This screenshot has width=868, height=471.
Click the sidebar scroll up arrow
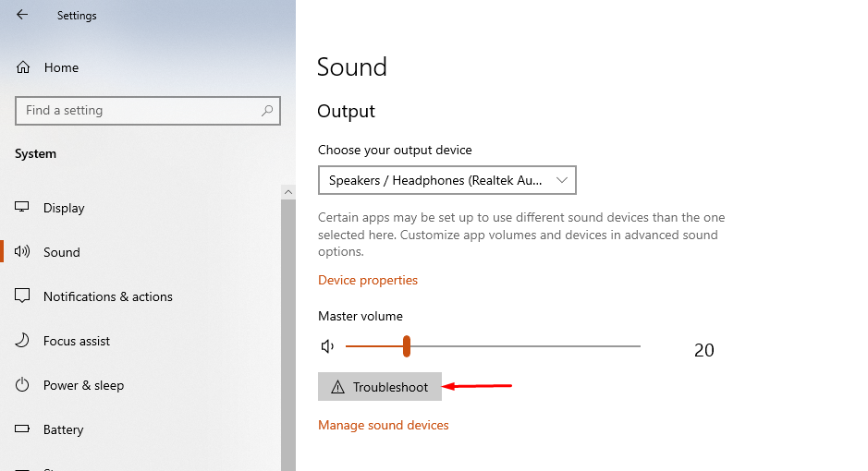coord(287,192)
